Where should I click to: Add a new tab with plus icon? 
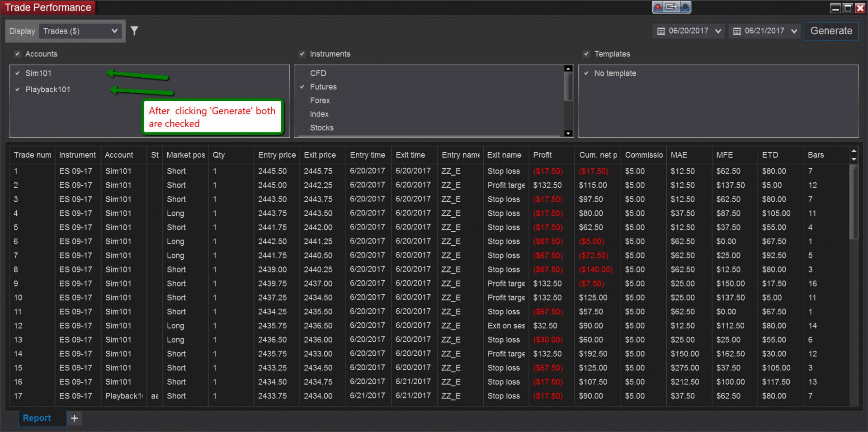pos(75,418)
